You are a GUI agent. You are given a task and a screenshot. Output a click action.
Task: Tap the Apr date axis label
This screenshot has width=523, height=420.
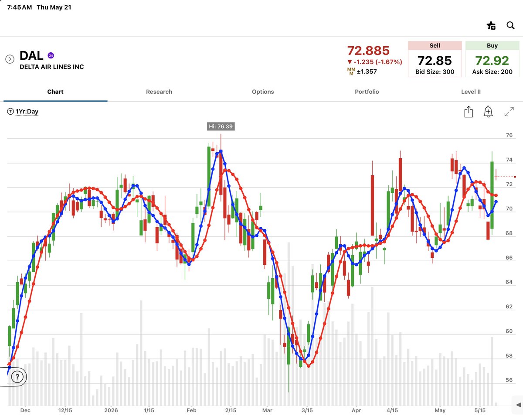point(357,410)
